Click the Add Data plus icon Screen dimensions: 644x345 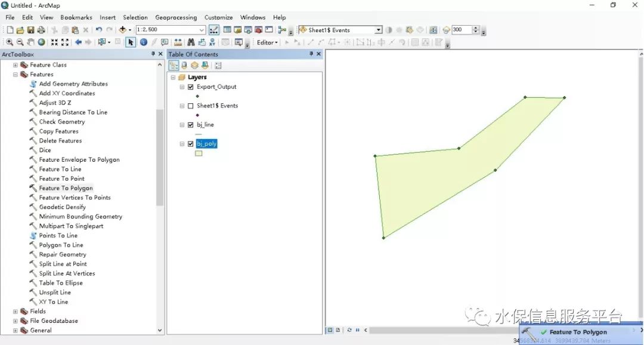coord(122,30)
